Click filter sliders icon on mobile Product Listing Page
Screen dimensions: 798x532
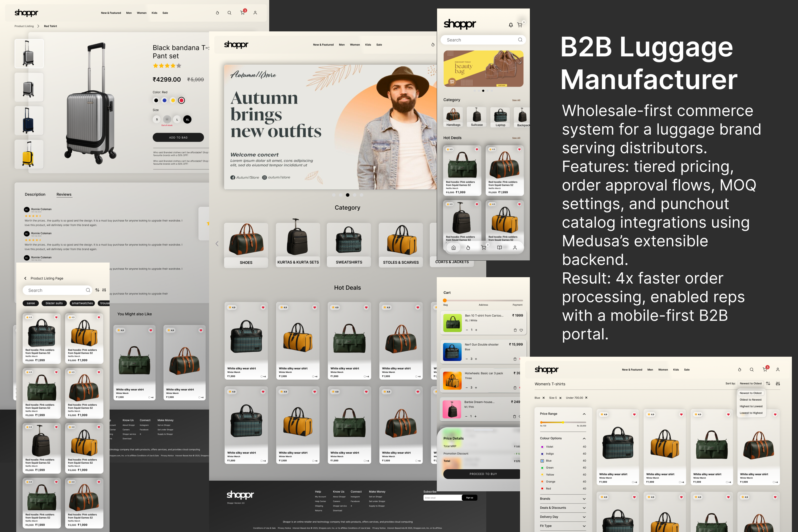(x=104, y=290)
